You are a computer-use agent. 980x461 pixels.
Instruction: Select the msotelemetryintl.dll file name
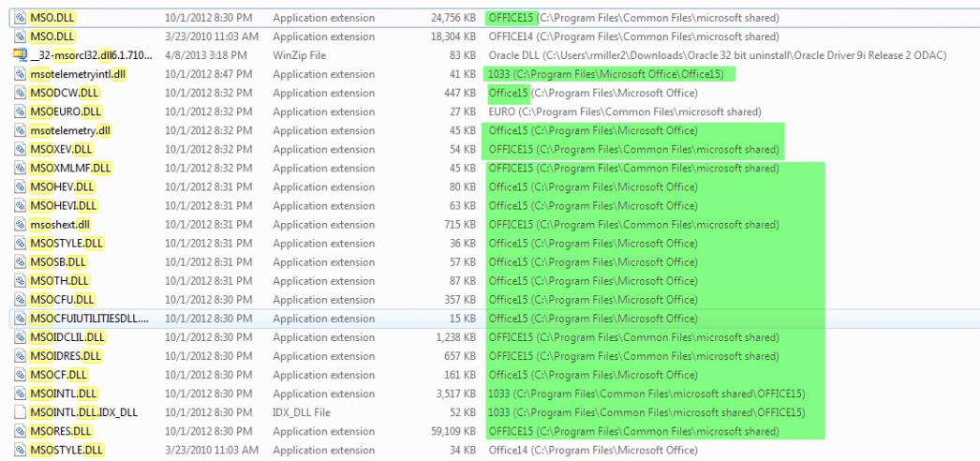click(79, 74)
